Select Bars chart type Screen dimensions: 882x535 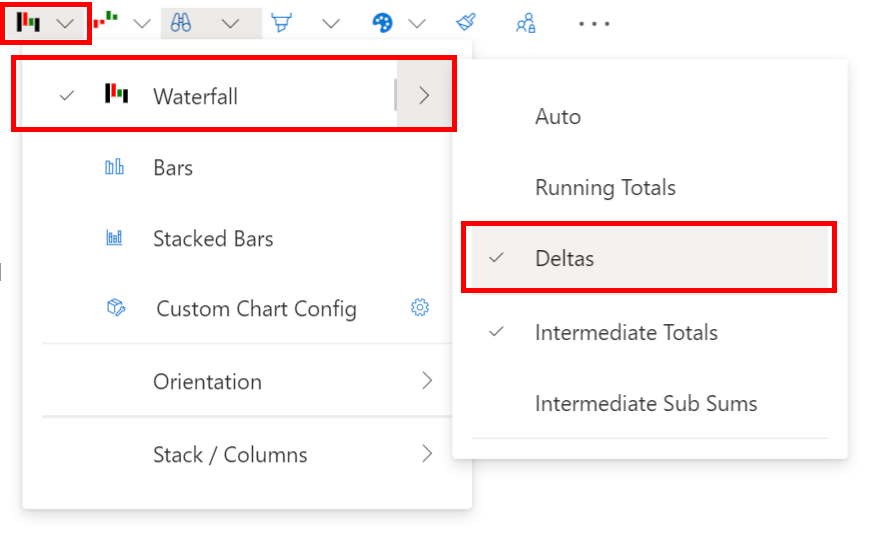(x=173, y=168)
